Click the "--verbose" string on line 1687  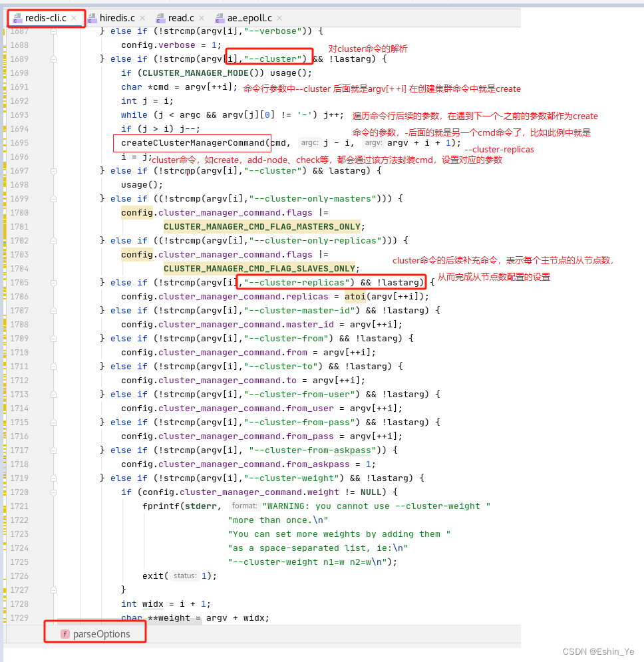click(273, 31)
